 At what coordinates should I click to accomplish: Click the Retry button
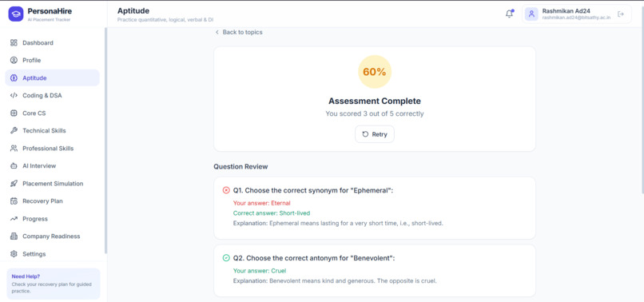tap(375, 134)
